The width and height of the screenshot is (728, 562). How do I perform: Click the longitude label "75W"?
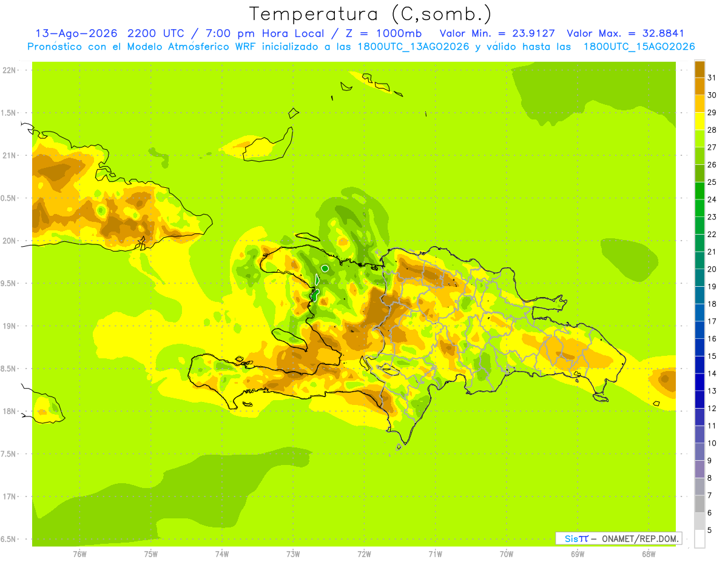151,554
